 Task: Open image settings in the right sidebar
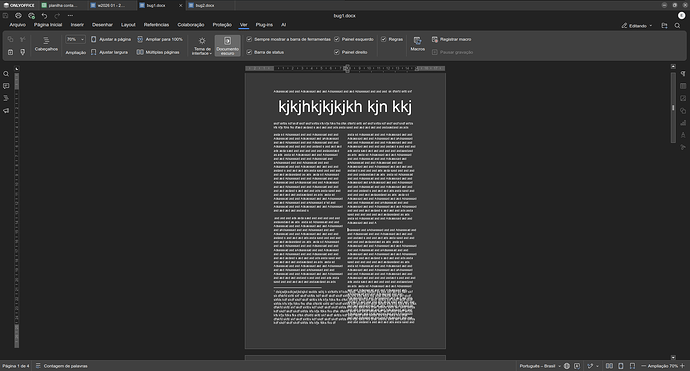[683, 98]
